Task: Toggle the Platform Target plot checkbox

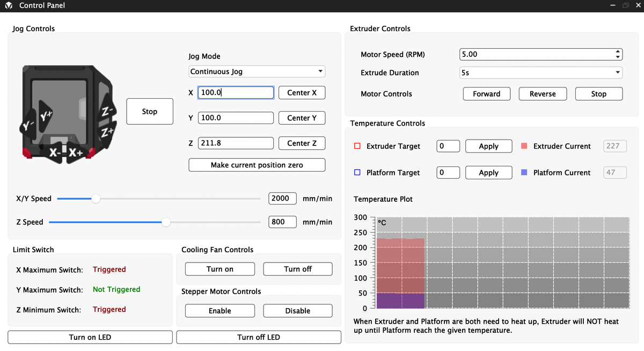Action: pyautogui.click(x=357, y=173)
